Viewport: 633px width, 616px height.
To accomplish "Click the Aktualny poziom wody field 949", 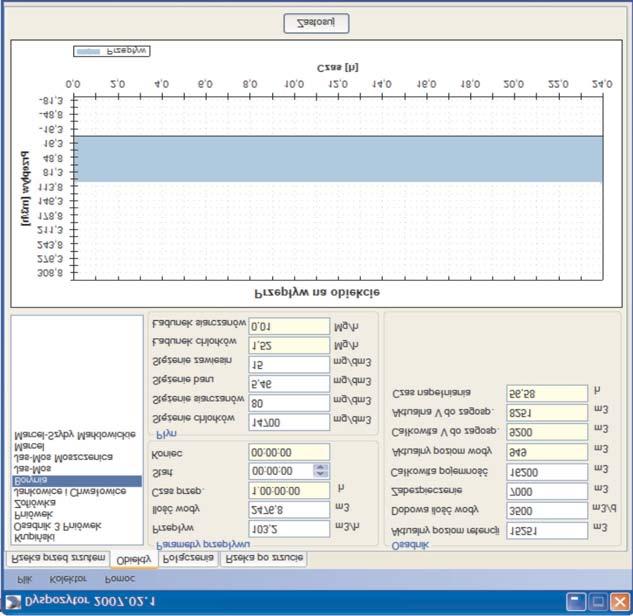I will coord(547,452).
